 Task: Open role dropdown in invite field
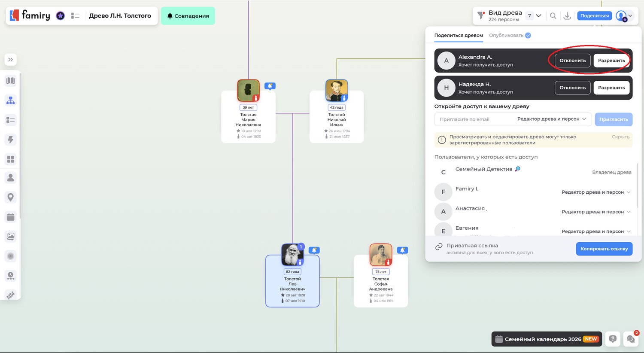pyautogui.click(x=552, y=119)
